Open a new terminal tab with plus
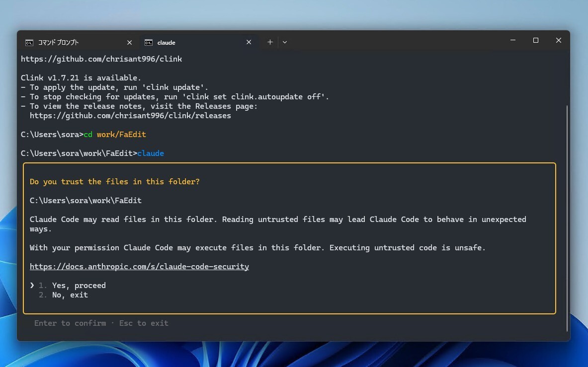Image resolution: width=588 pixels, height=367 pixels. [x=269, y=42]
